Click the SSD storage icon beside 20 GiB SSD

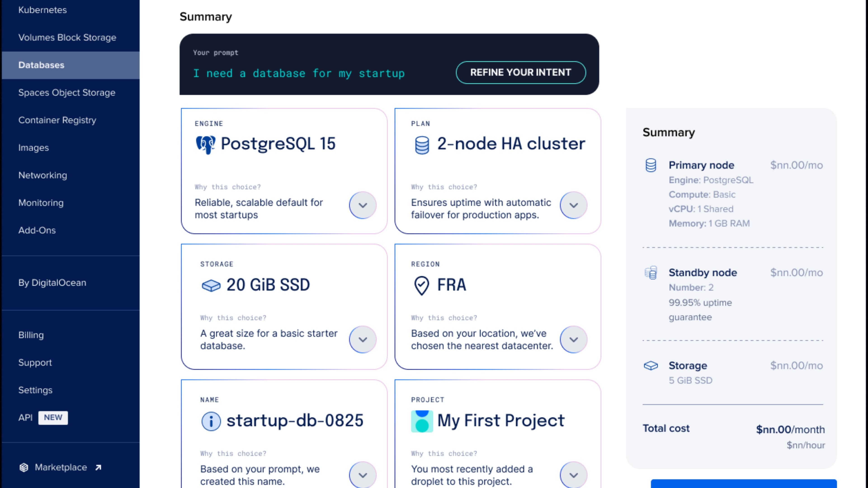click(x=211, y=286)
